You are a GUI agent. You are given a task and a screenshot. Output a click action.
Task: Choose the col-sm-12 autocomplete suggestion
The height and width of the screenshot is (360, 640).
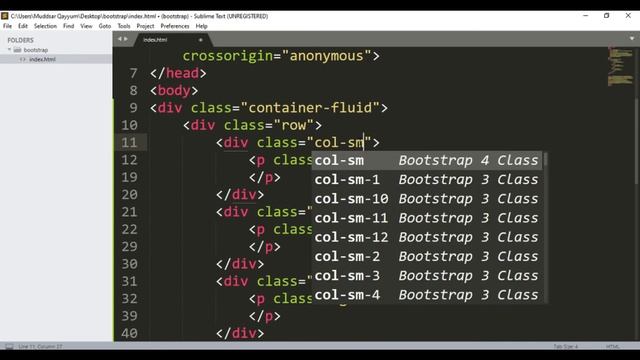(427, 237)
